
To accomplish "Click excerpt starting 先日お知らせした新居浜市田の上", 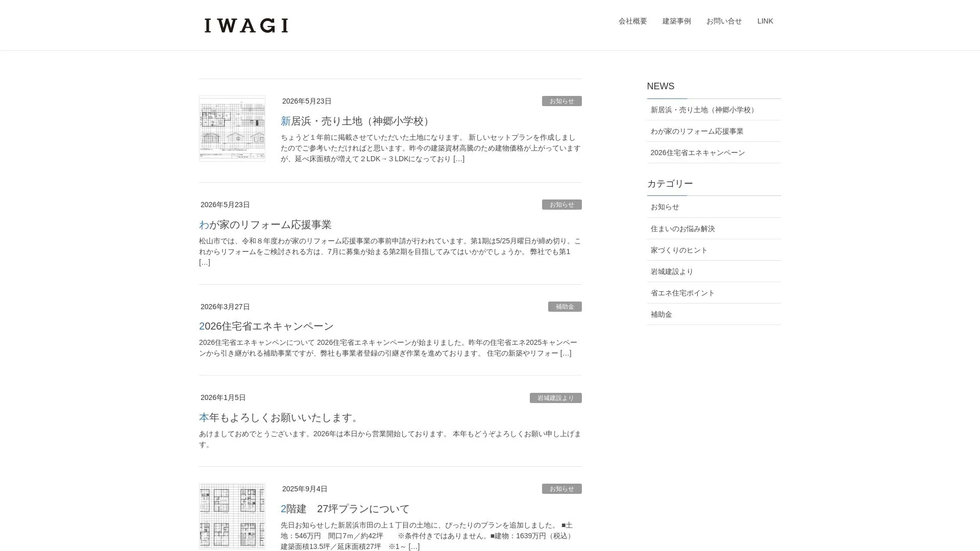I will [x=428, y=536].
